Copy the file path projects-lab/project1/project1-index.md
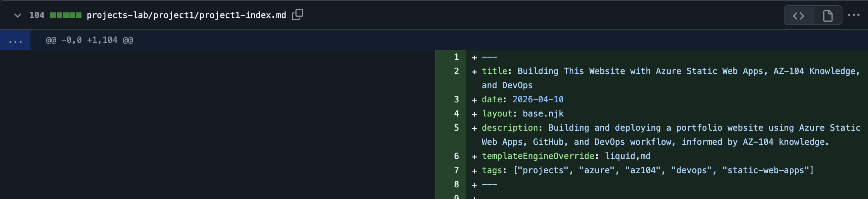The width and height of the screenshot is (868, 199). (298, 15)
